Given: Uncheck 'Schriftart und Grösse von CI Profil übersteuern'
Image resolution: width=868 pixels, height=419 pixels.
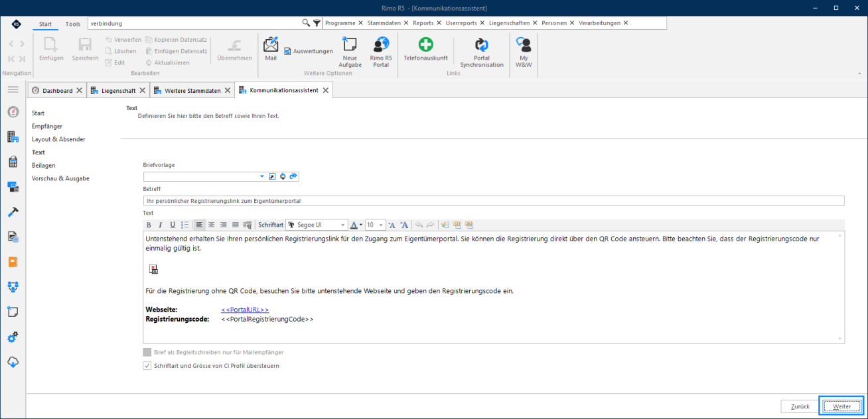Looking at the screenshot, I should (x=147, y=365).
